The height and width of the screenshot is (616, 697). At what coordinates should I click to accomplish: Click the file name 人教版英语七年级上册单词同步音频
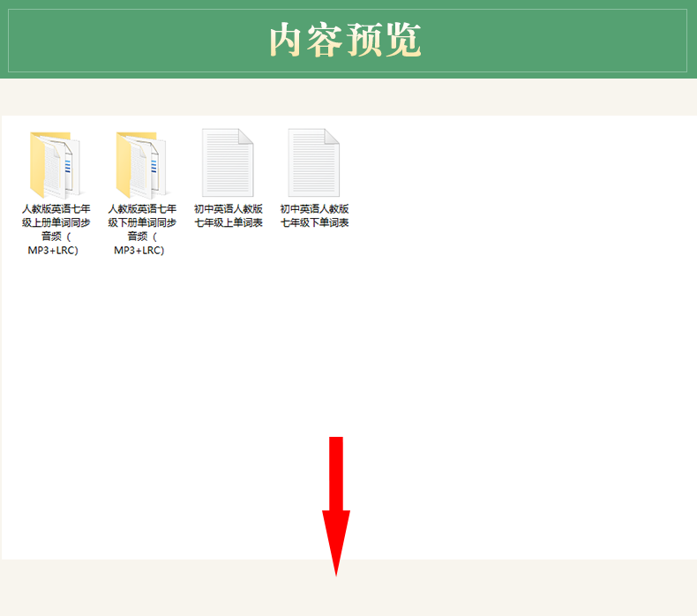tap(56, 229)
